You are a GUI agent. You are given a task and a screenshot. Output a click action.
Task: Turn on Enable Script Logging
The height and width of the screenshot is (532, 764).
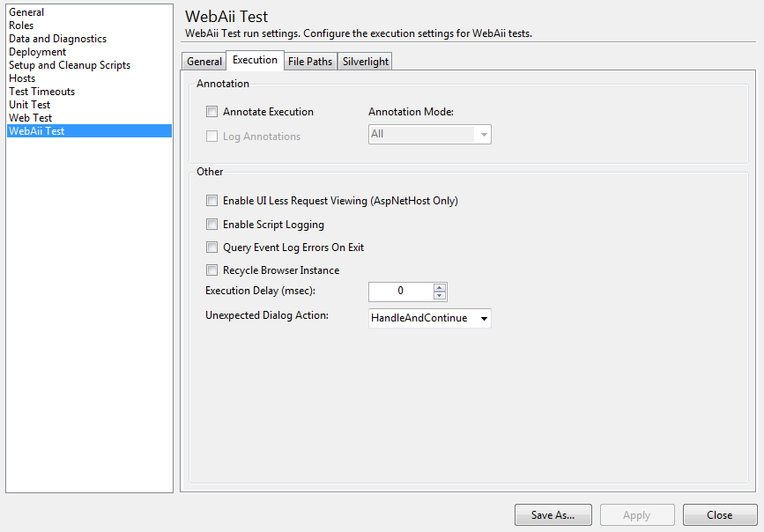coord(211,225)
